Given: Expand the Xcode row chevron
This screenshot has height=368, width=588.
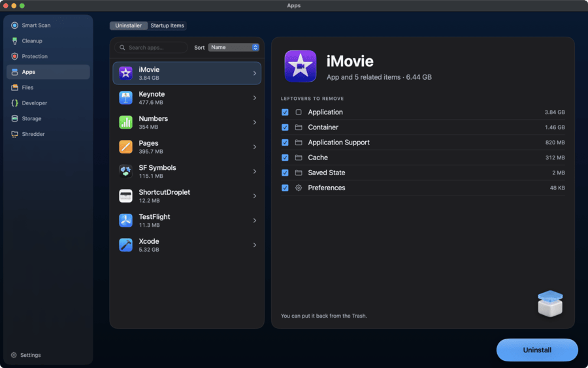Looking at the screenshot, I should tap(255, 245).
